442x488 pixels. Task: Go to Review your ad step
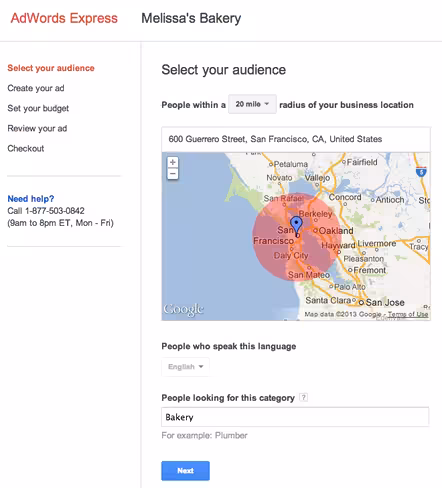(x=37, y=128)
